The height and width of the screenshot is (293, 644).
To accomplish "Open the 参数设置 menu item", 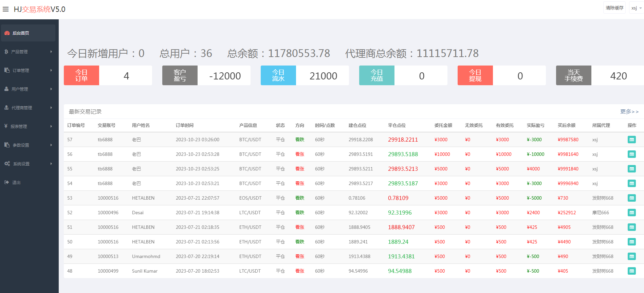I will (21, 145).
